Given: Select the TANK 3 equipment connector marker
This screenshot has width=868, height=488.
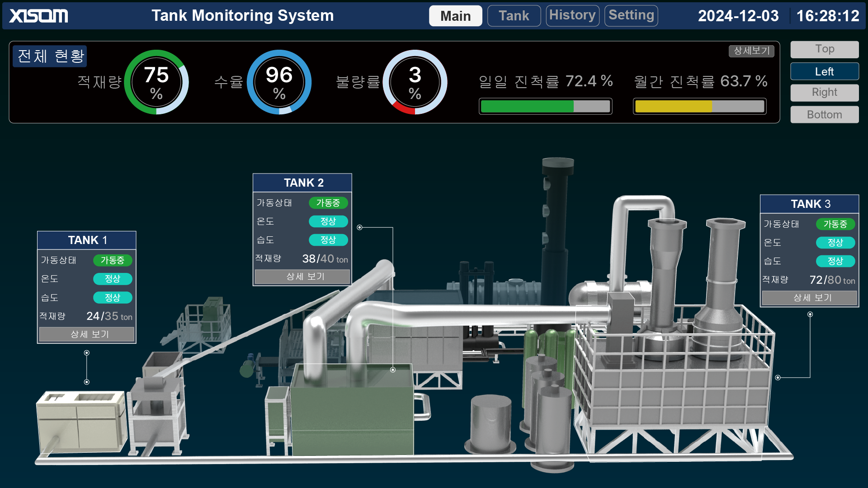Looking at the screenshot, I should point(777,377).
